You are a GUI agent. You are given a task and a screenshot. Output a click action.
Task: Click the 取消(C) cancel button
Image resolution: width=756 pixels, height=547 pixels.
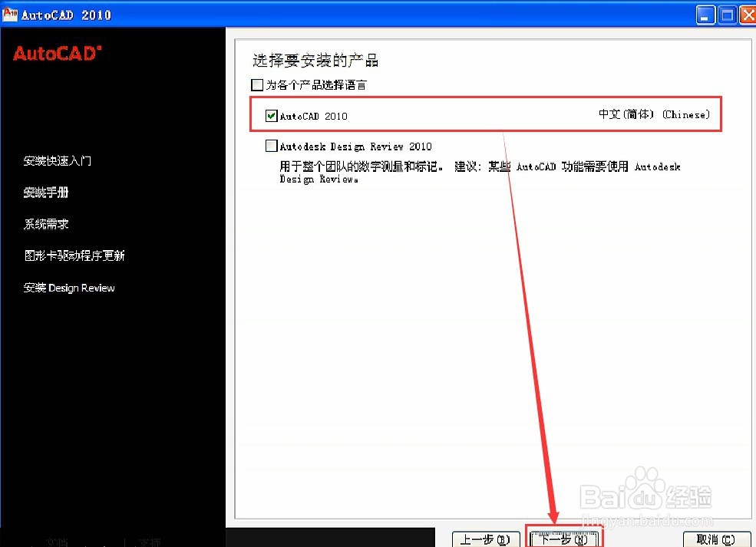point(716,539)
